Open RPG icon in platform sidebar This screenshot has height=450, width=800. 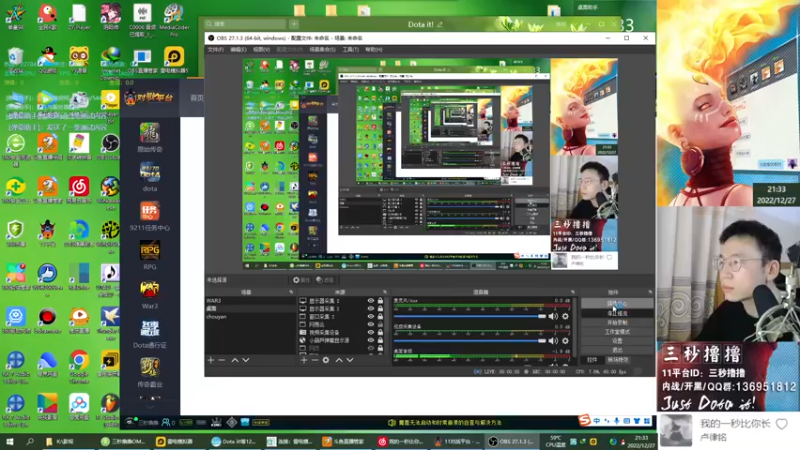click(x=149, y=256)
